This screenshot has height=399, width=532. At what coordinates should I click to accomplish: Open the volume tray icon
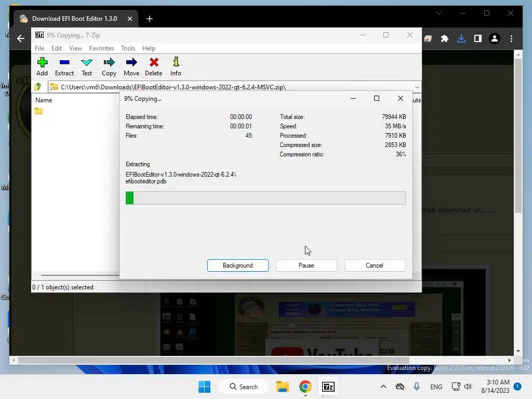(468, 387)
